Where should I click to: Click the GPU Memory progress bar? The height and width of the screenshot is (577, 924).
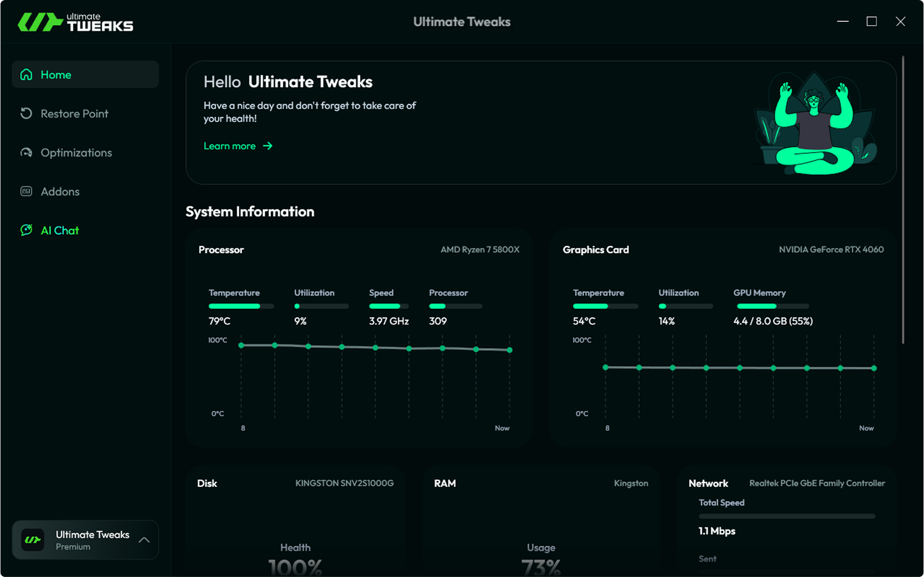[x=773, y=306]
